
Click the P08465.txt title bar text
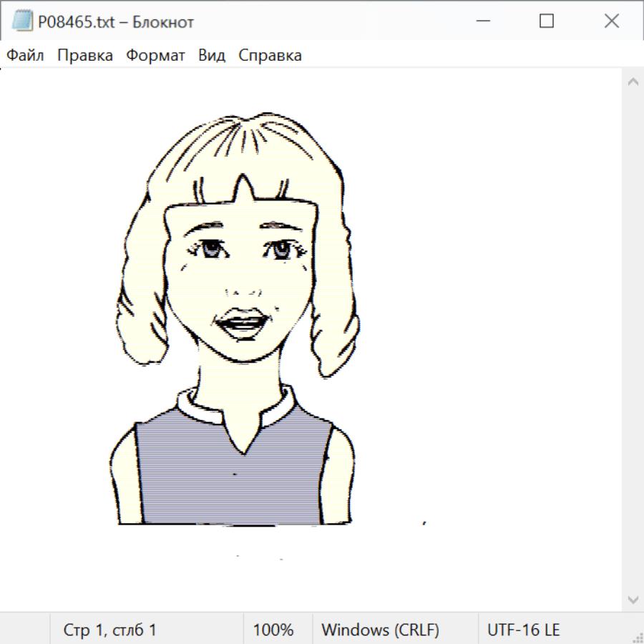click(x=116, y=22)
